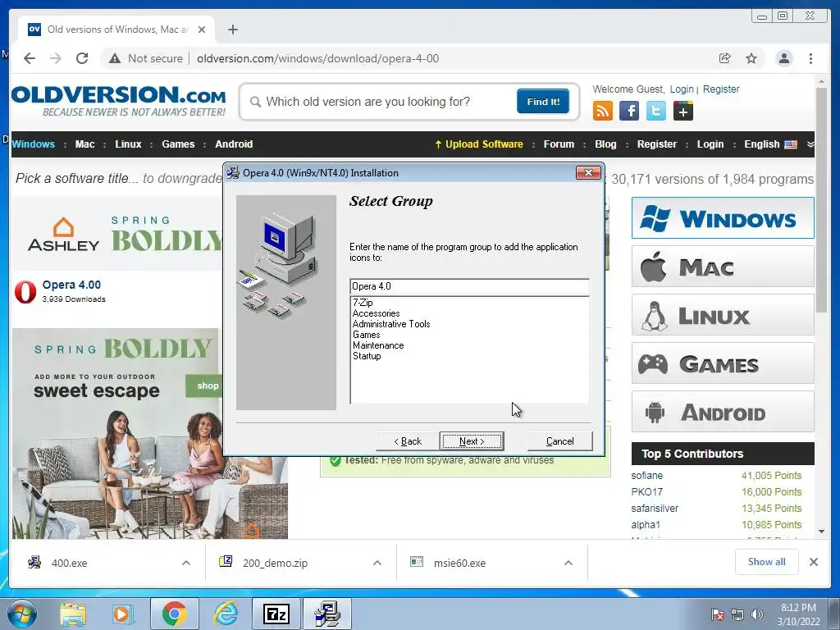
Task: Open the Blog nav item
Action: [605, 144]
